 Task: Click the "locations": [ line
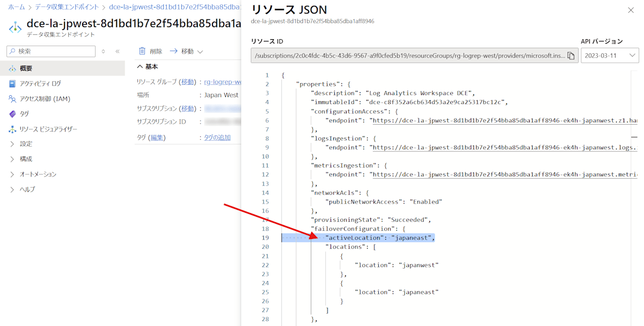tap(351, 247)
